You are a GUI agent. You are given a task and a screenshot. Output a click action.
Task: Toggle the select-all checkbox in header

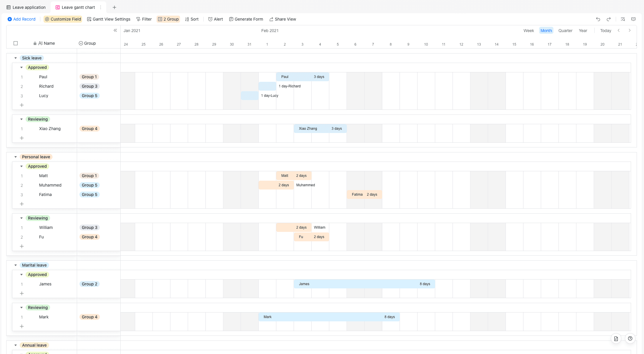(x=16, y=43)
